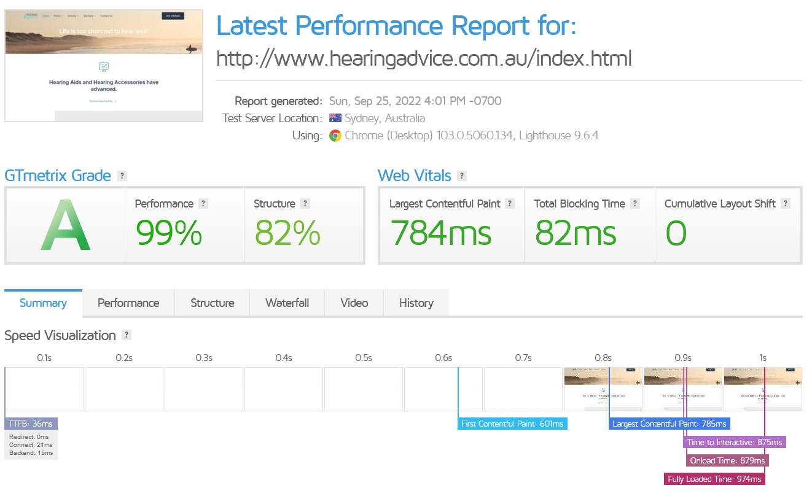Click the hearingadvice.com.au report URL
This screenshot has height=504, width=812.
pyautogui.click(x=424, y=58)
